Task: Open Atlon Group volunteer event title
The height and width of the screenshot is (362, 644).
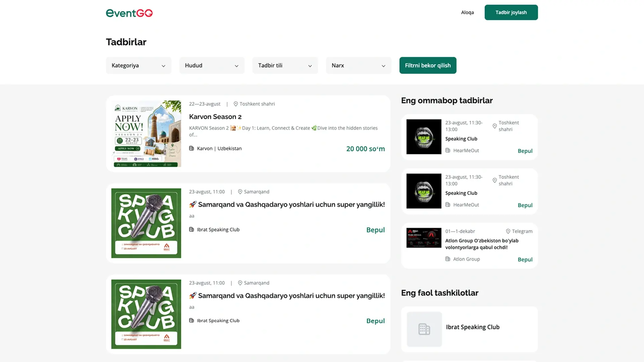Action: pyautogui.click(x=482, y=244)
